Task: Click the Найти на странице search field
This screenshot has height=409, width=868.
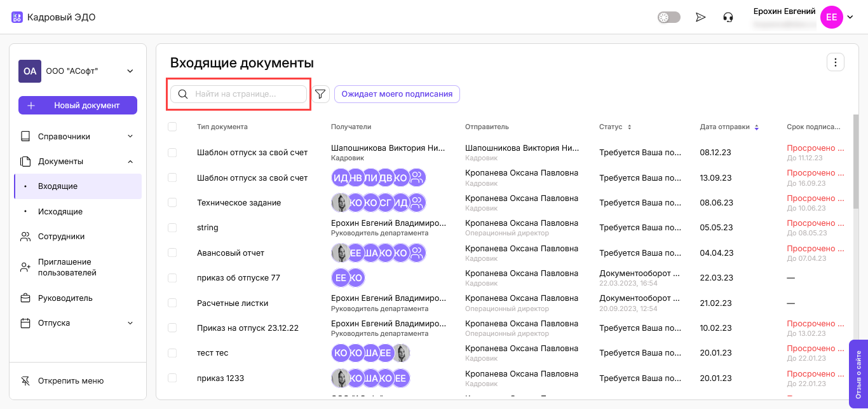Action: (248, 94)
